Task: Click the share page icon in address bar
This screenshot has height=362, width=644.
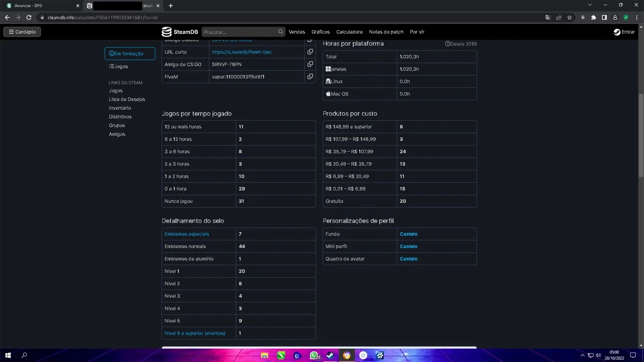Action: [559, 17]
